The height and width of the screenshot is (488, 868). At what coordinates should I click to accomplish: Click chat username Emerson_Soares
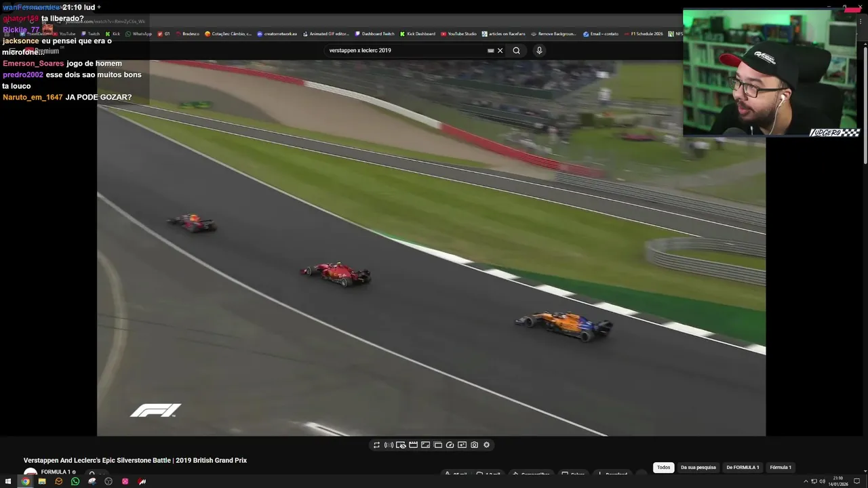[33, 64]
